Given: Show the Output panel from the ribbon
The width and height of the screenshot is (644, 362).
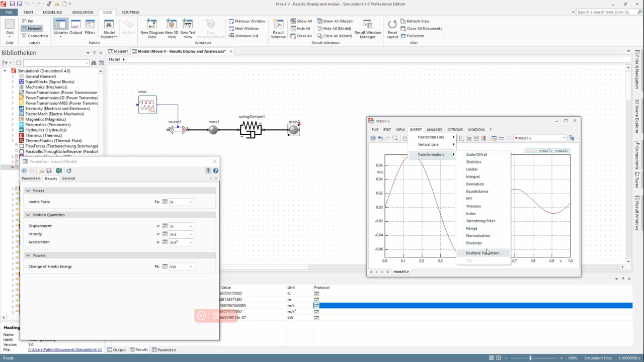Looking at the screenshot, I should (75, 27).
